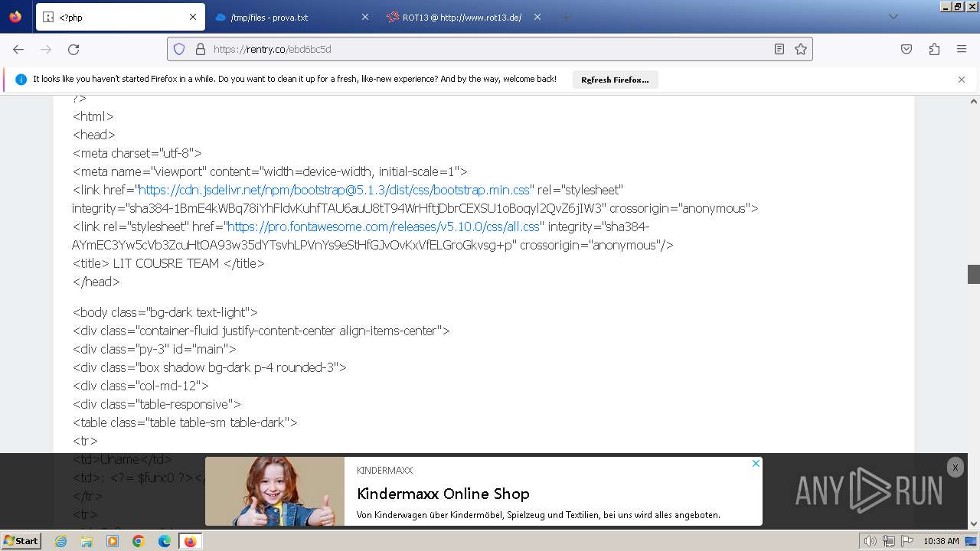Toggle reader view icon in address bar
Viewport: 980px width, 551px height.
coord(779,49)
